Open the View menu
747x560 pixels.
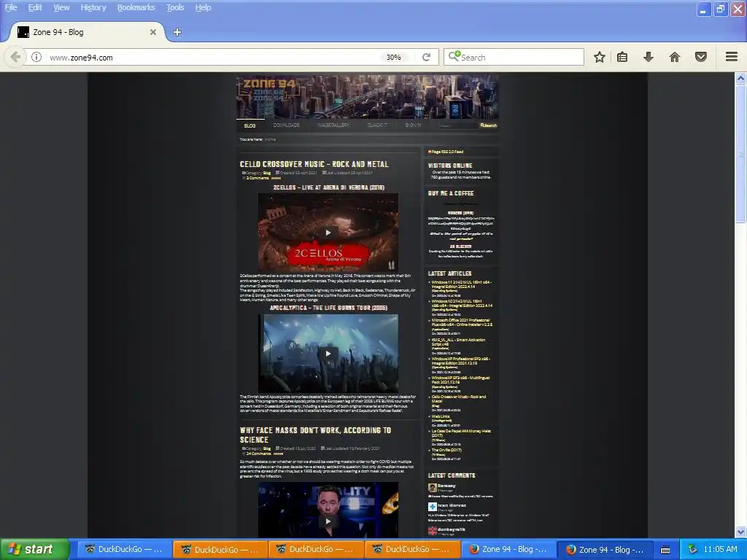(x=61, y=7)
